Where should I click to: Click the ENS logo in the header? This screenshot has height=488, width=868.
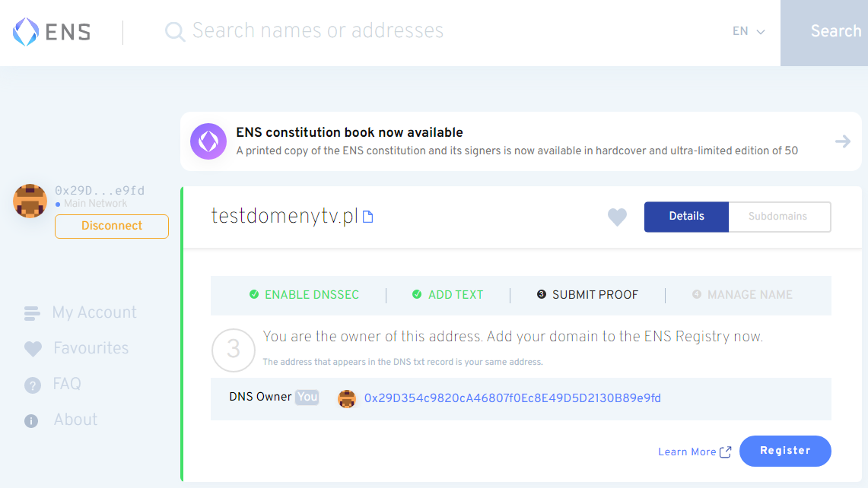pyautogui.click(x=51, y=32)
